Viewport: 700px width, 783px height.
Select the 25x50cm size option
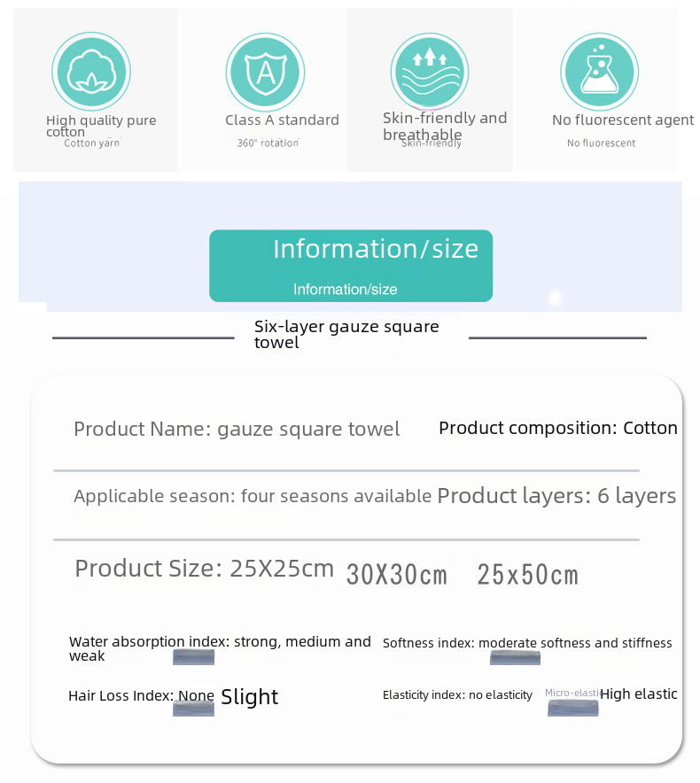point(527,576)
